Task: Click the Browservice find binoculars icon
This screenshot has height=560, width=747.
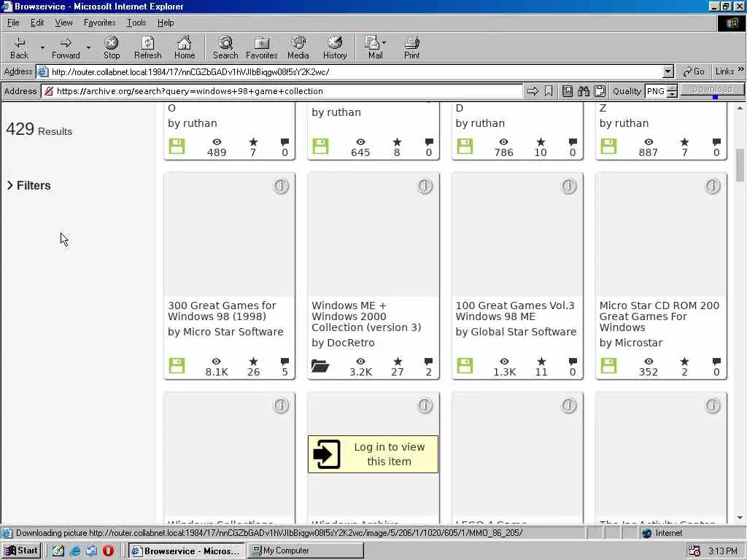Action: point(584,91)
